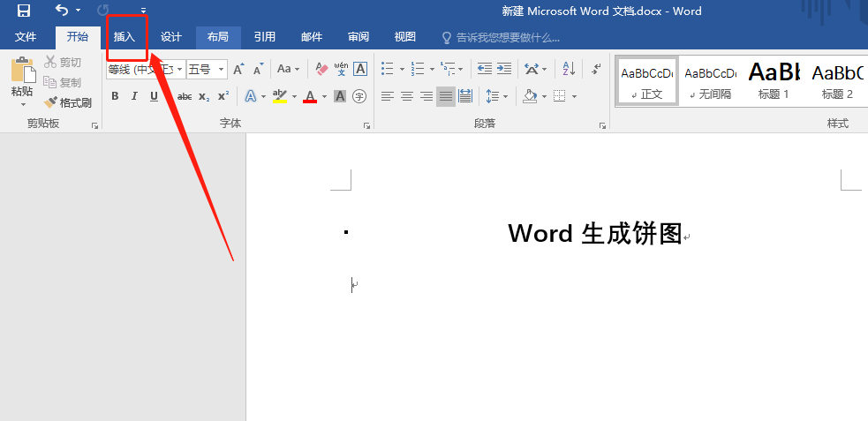Click the Paste (粘贴) button
This screenshot has height=421, width=868.
22,79
